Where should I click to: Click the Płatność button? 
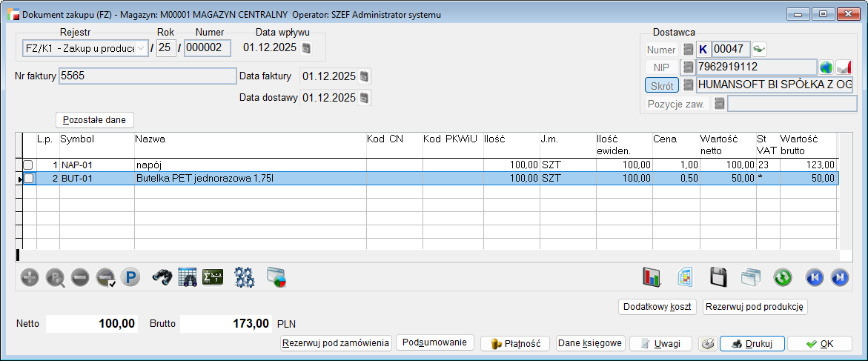pos(515,344)
